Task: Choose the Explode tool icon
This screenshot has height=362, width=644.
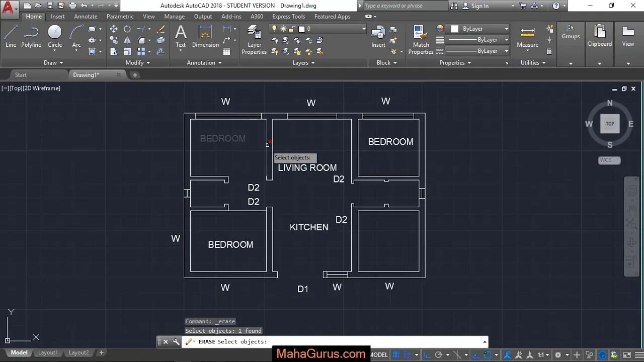Action: tap(161, 40)
